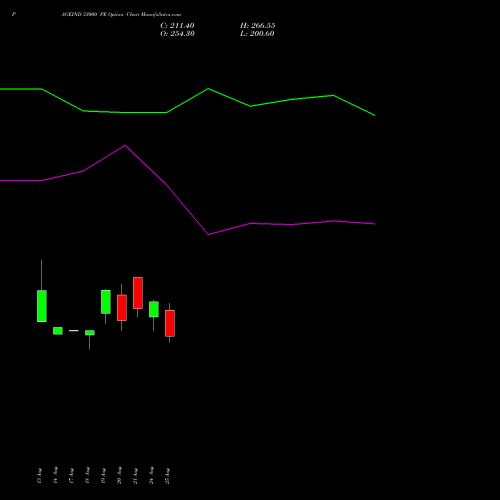Click the high price value H: 266.55

(258, 26)
